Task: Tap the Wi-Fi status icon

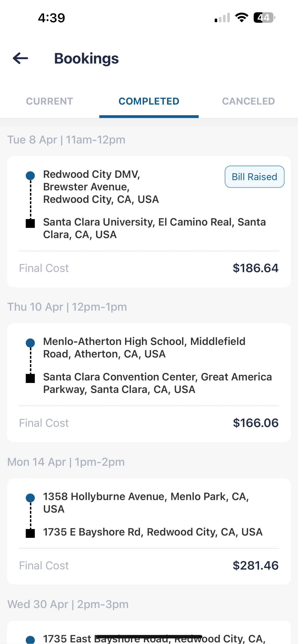Action: pyautogui.click(x=241, y=17)
